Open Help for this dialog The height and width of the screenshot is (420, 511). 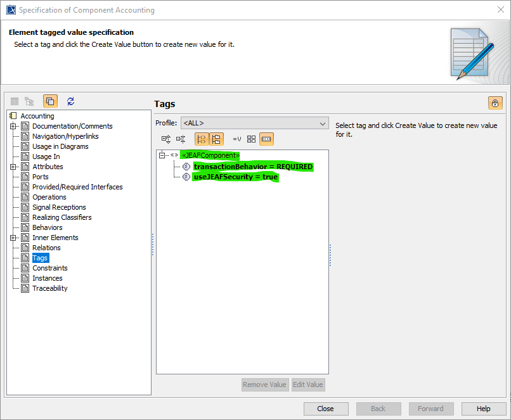[x=484, y=409]
